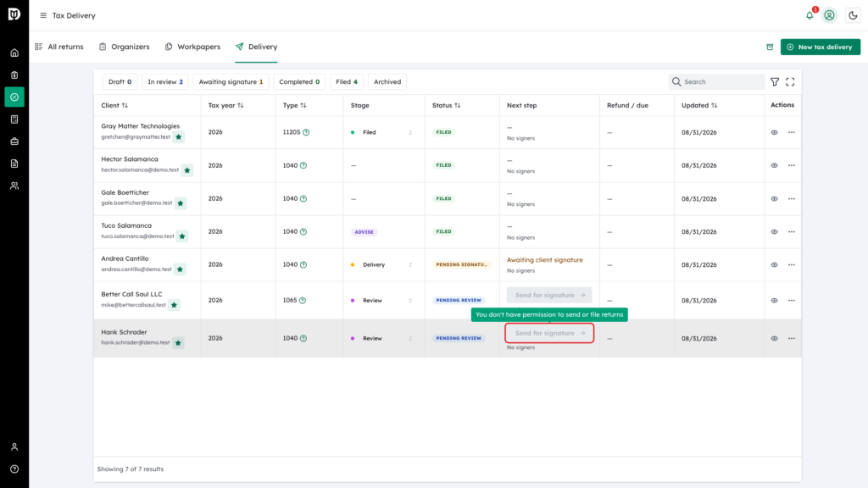Image resolution: width=868 pixels, height=488 pixels.
Task: Click the 1120S type info icon
Action: pyautogui.click(x=306, y=132)
